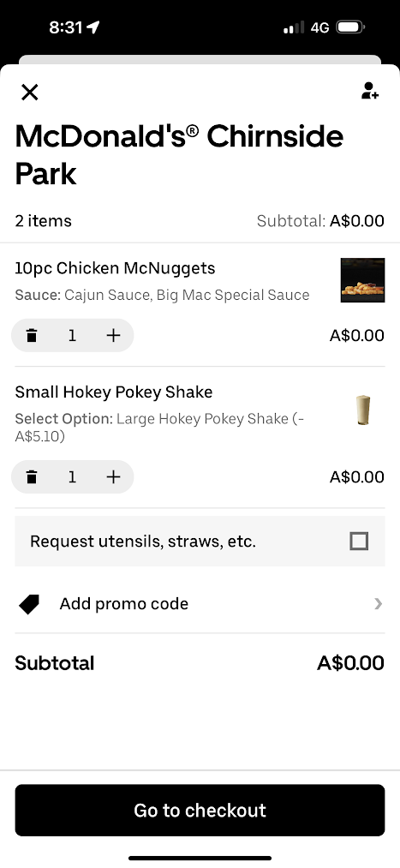Select the Small Hokey Pokey Shake title
Screen dimensions: 400x868
(x=113, y=392)
